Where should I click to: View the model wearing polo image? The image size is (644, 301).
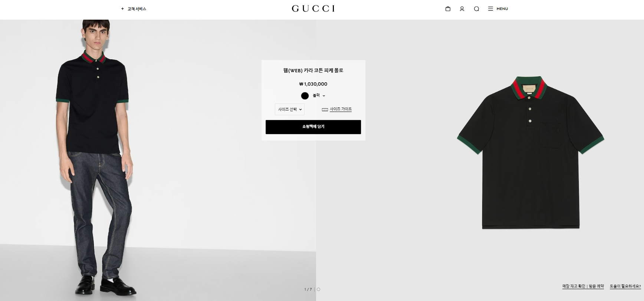click(158, 160)
